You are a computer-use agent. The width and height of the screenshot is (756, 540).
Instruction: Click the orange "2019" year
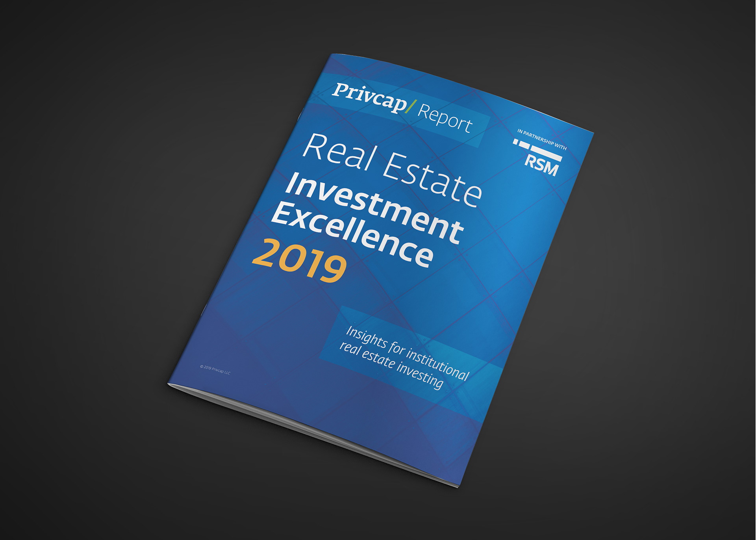[x=299, y=260]
